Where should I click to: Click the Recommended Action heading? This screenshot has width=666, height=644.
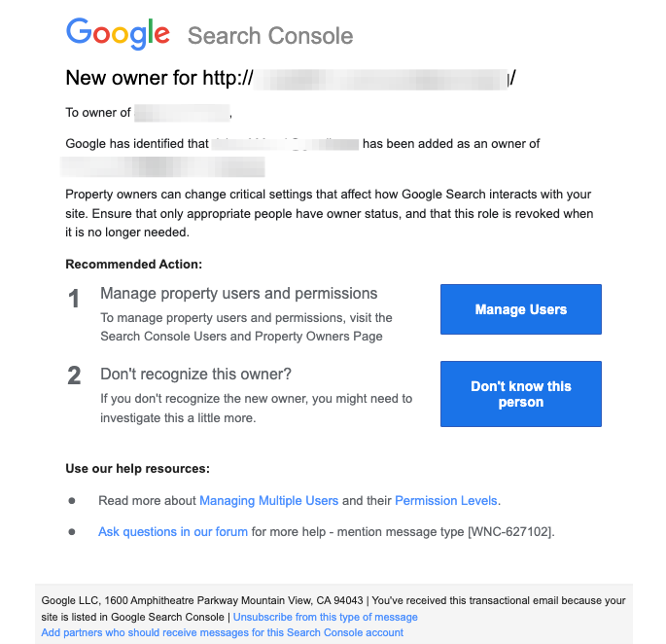[134, 264]
